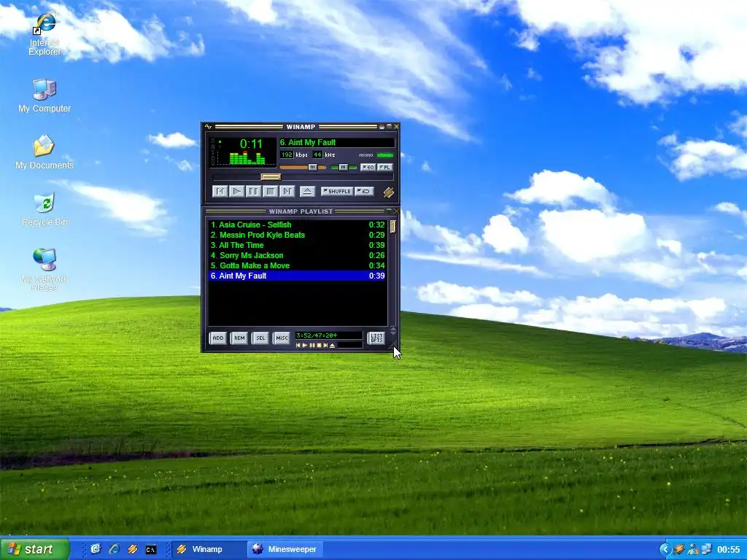The image size is (747, 560).
Task: Click the mini Play button in playlist
Action: 305,345
